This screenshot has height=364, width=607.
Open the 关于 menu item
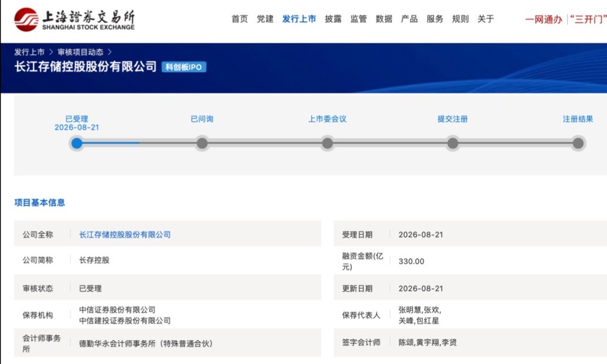pos(486,19)
